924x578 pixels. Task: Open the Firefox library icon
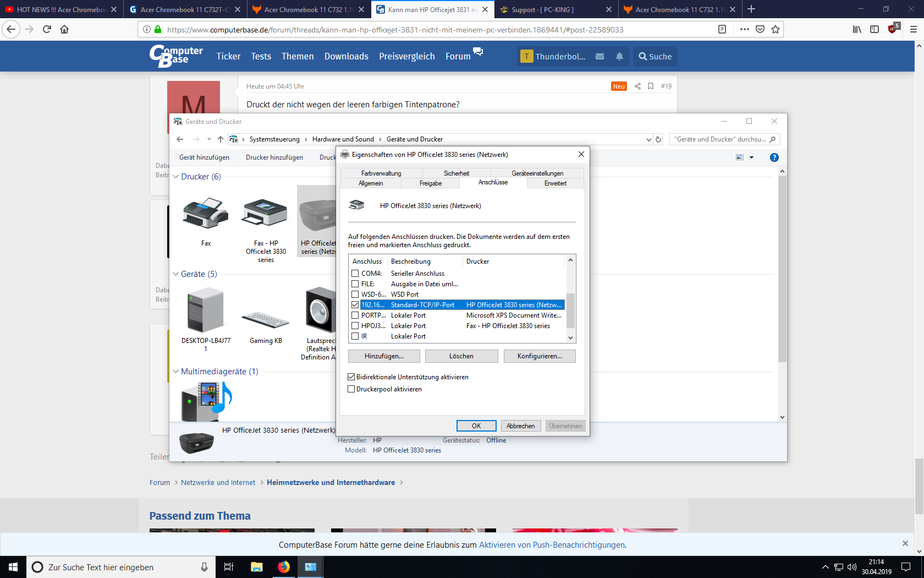[857, 29]
